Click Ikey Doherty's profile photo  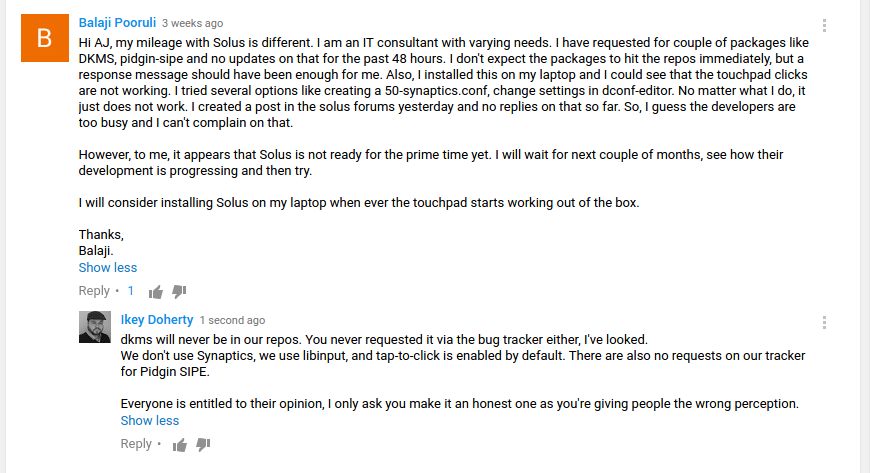(95, 327)
